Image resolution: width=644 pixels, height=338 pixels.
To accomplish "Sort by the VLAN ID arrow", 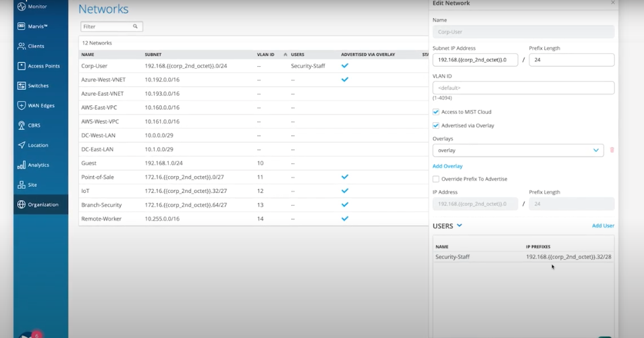I will click(286, 54).
